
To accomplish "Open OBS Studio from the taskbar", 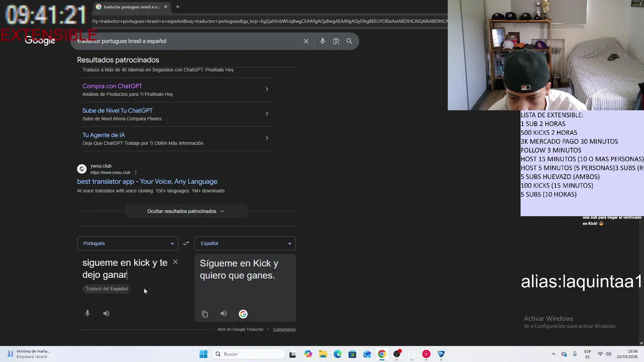I will pyautogui.click(x=397, y=354).
